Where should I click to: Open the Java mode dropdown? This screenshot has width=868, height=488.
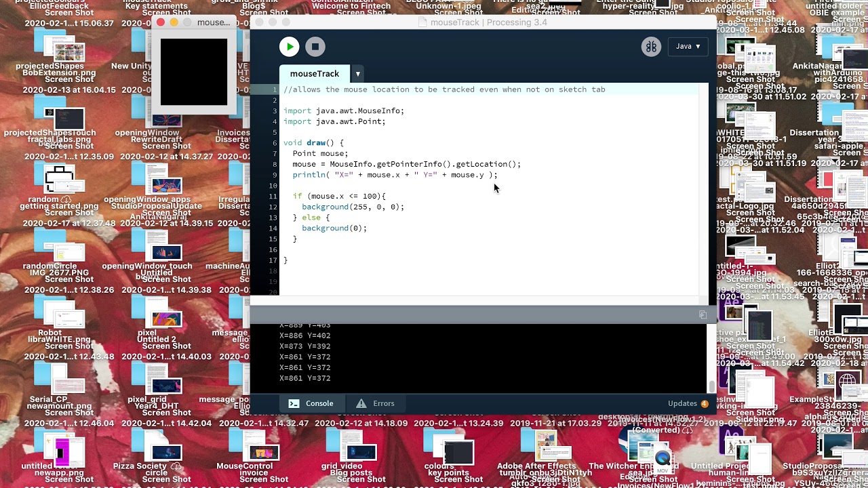688,46
